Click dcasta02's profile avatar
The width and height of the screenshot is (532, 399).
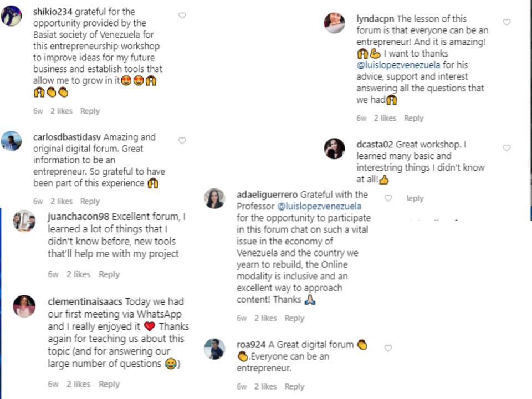pos(334,149)
